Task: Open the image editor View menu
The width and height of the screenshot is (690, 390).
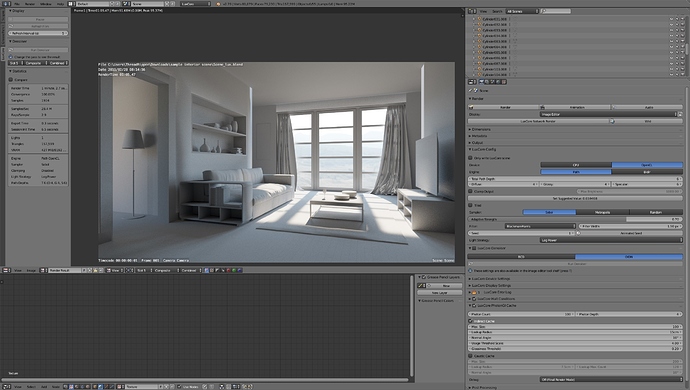Action: tap(18, 270)
